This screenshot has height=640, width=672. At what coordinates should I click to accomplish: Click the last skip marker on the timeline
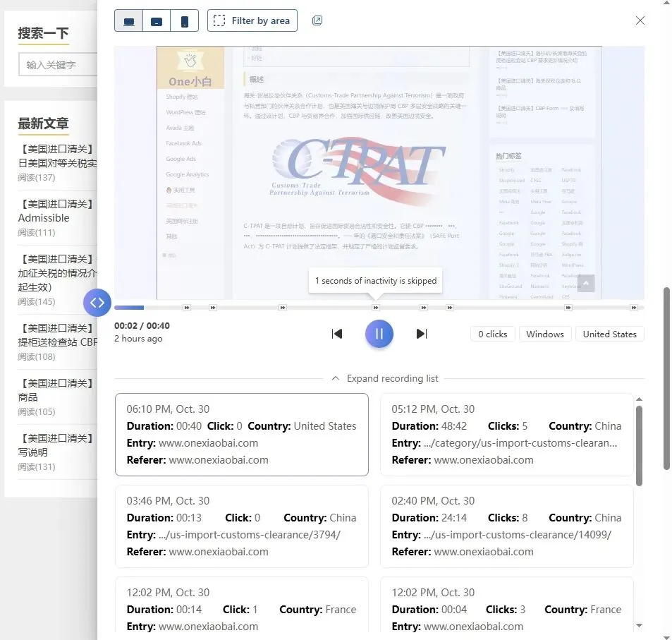click(x=633, y=308)
